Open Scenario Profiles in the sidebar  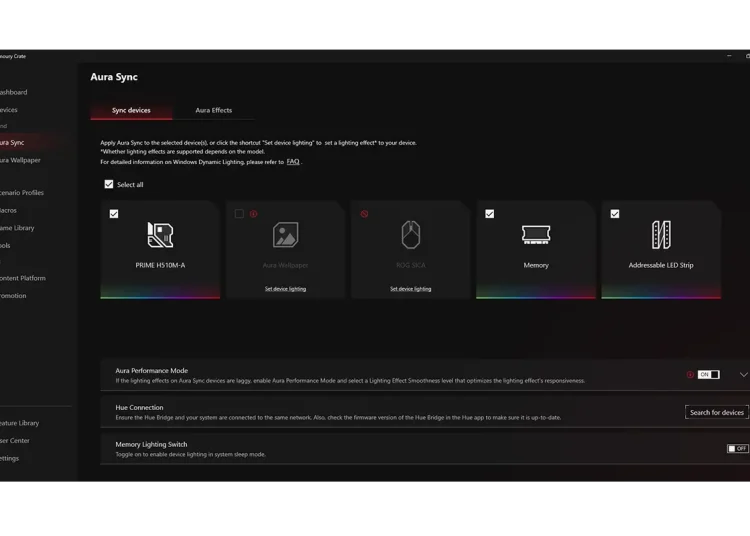pos(22,193)
